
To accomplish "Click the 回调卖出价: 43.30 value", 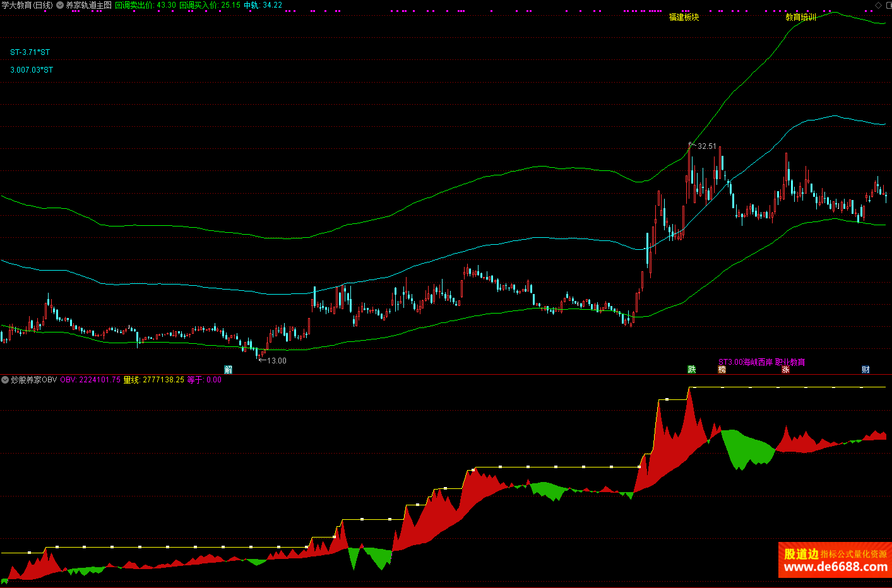I will (146, 5).
